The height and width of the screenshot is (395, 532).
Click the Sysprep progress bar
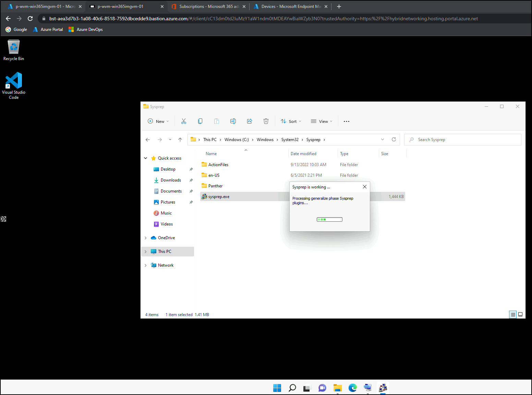point(329,219)
